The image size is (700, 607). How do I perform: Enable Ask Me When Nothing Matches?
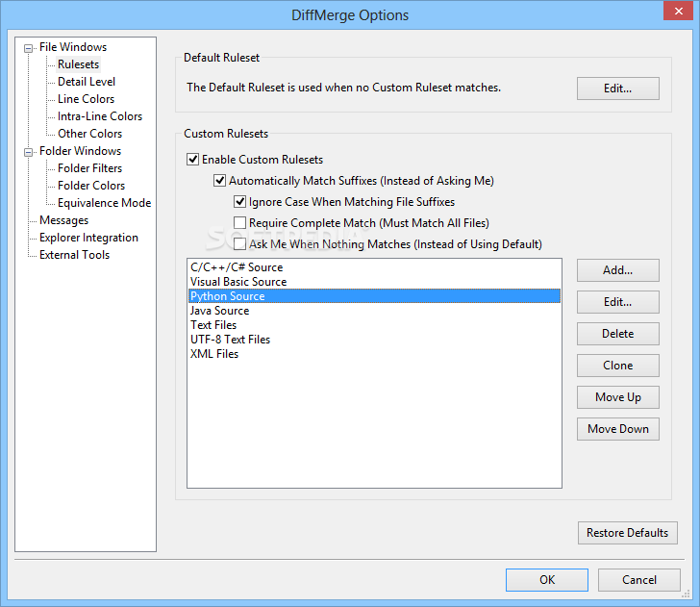point(239,244)
